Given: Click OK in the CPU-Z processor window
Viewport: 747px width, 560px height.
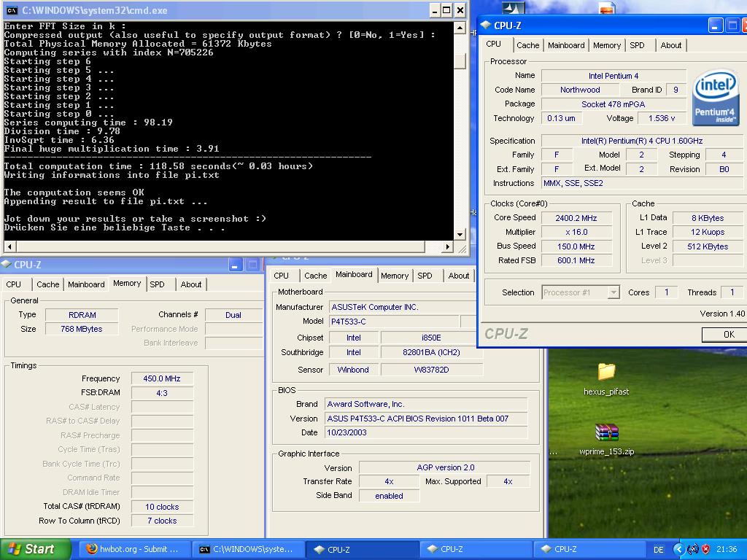Looking at the screenshot, I should (x=724, y=334).
